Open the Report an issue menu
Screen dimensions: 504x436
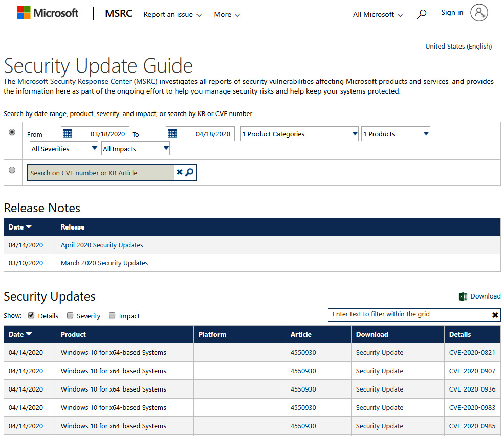(172, 15)
